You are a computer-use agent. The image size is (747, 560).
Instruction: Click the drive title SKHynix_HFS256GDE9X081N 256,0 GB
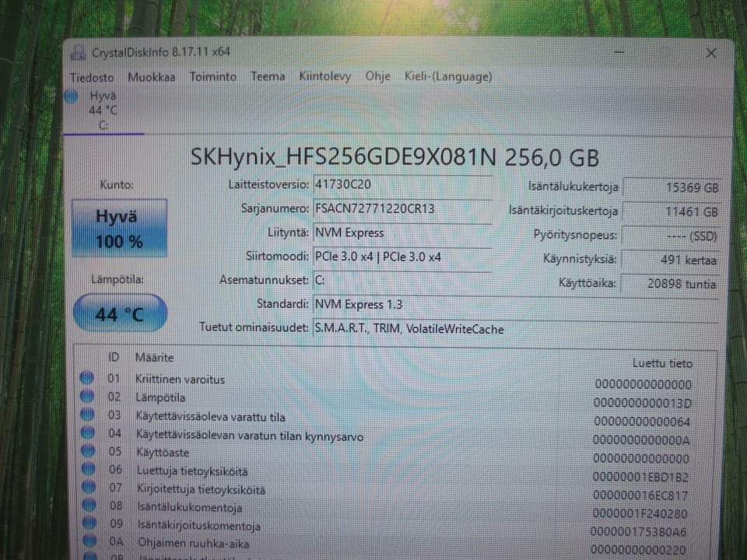click(x=395, y=156)
